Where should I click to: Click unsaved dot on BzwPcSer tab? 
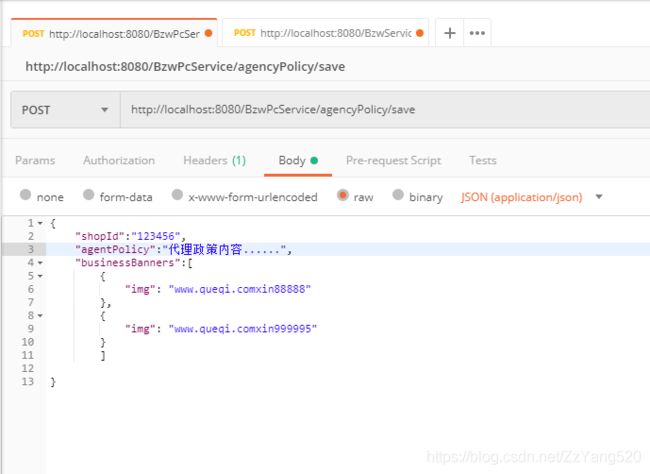pyautogui.click(x=209, y=33)
